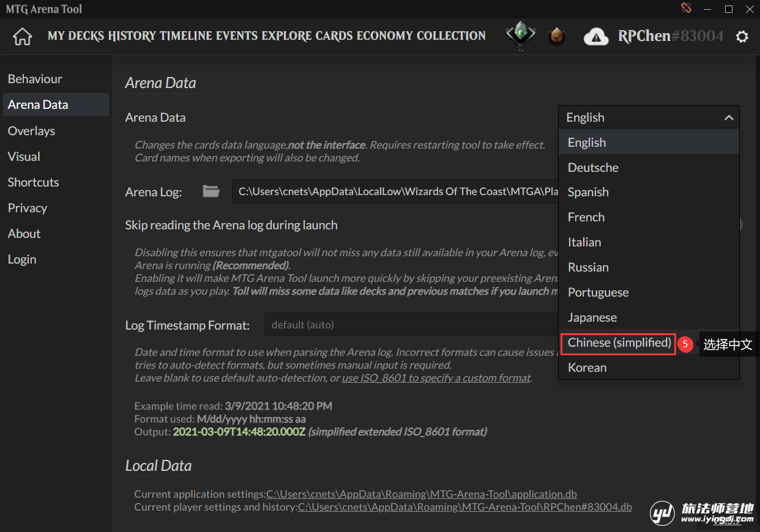Screen dimensions: 760x532
Task: Minimize the MTG Arena Tool window
Action: pos(709,9)
